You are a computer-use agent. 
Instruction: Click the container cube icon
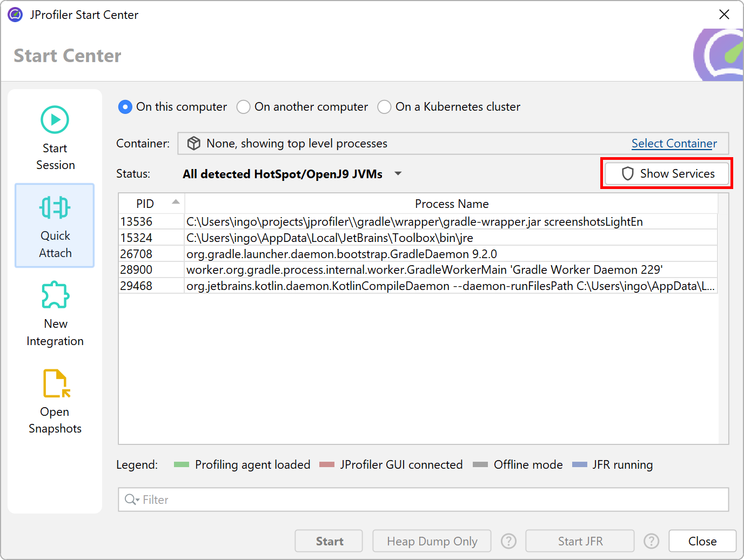pyautogui.click(x=193, y=144)
